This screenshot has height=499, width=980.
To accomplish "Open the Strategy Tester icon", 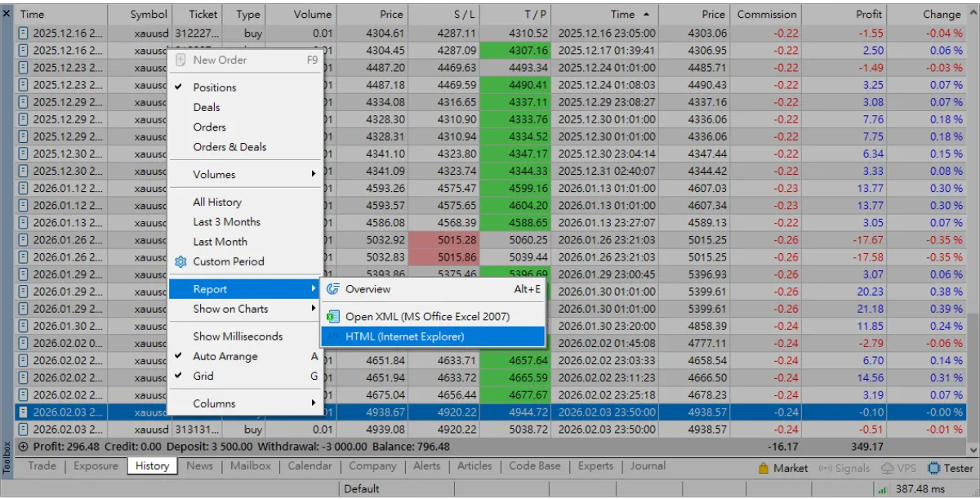I will [x=934, y=468].
